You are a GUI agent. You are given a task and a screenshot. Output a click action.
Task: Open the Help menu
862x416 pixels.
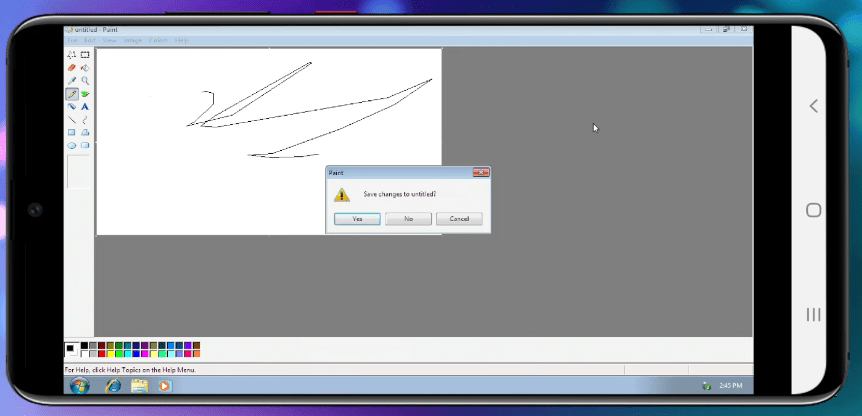(181, 40)
